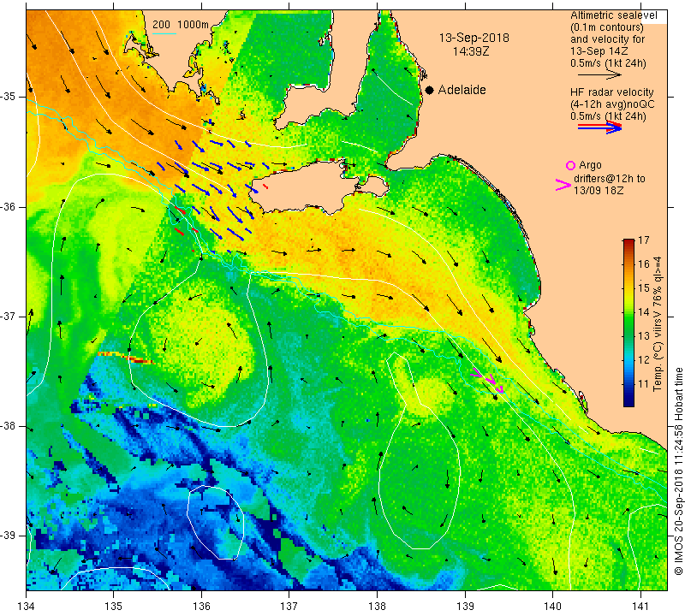Click the 'HF radar velocity' legend heading
The height and width of the screenshot is (616, 685).
[x=611, y=92]
